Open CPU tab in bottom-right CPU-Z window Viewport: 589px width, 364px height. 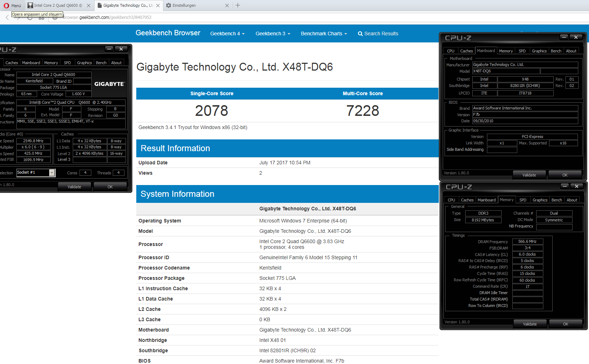[x=451, y=200]
